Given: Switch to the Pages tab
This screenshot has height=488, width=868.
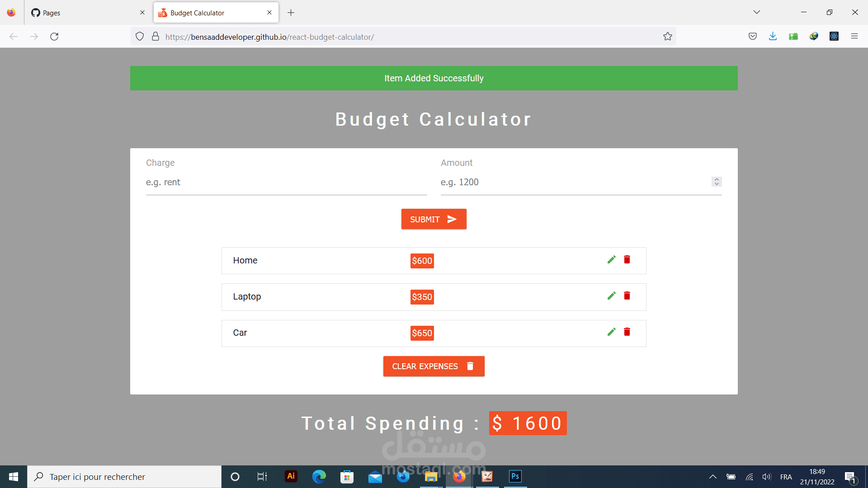Looking at the screenshot, I should pyautogui.click(x=86, y=13).
